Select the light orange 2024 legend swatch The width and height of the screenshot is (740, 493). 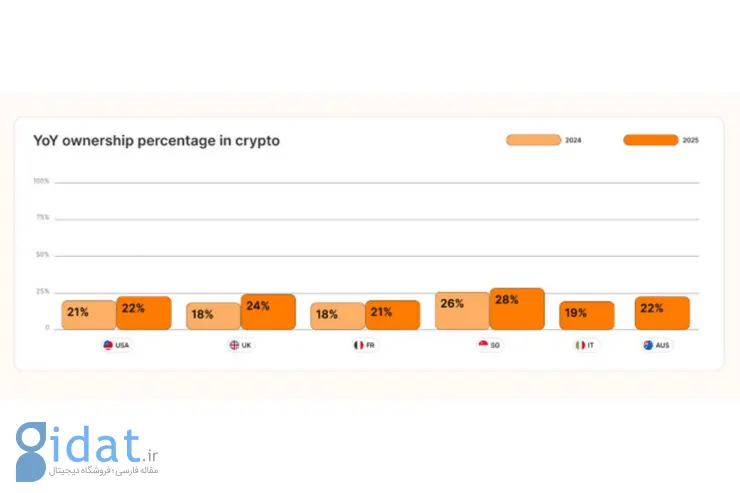tap(533, 140)
